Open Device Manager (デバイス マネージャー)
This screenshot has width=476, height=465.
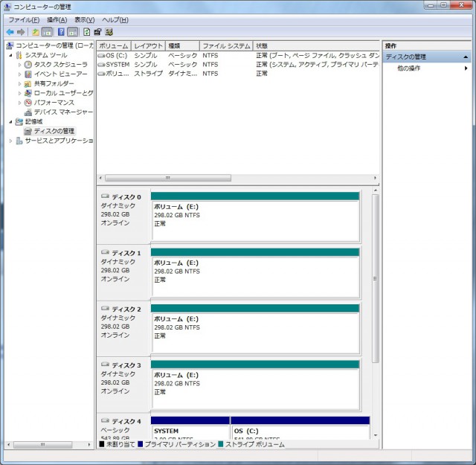pos(62,112)
